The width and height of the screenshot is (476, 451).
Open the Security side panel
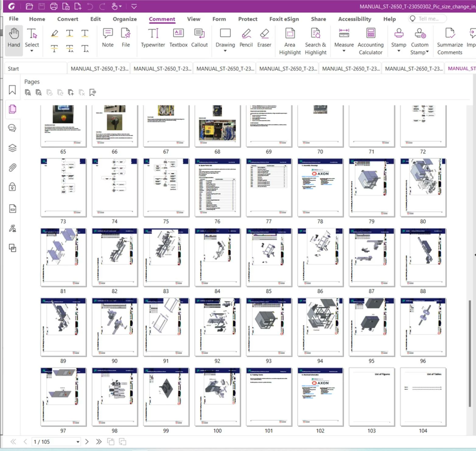12,187
